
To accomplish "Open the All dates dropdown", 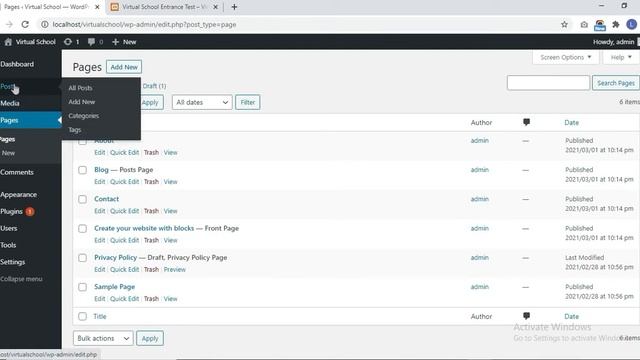I will tap(202, 102).
